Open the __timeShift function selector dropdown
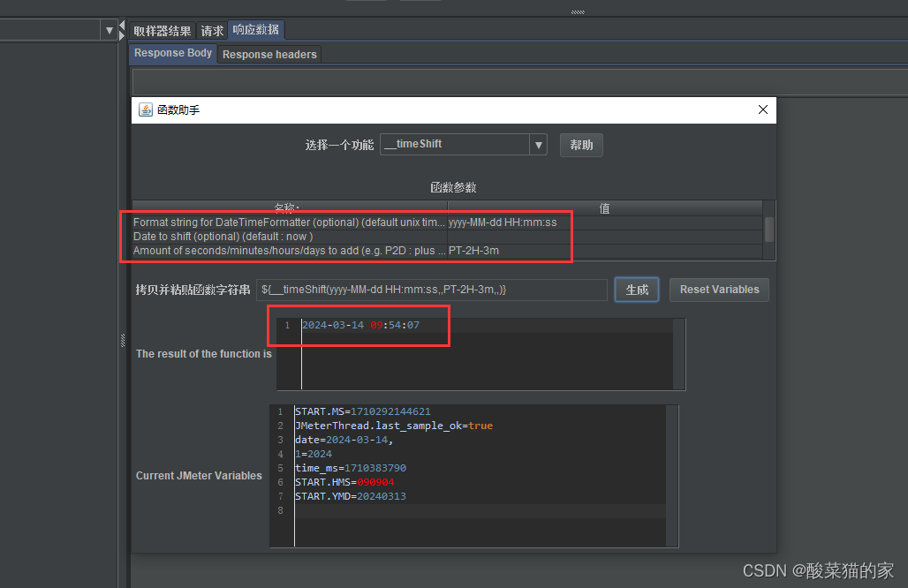The height and width of the screenshot is (588, 908). [539, 145]
